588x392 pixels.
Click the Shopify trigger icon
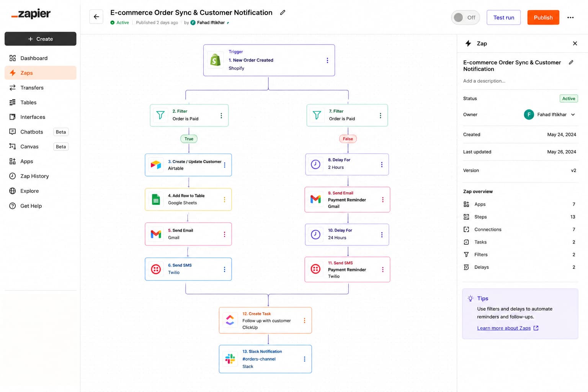pyautogui.click(x=216, y=60)
